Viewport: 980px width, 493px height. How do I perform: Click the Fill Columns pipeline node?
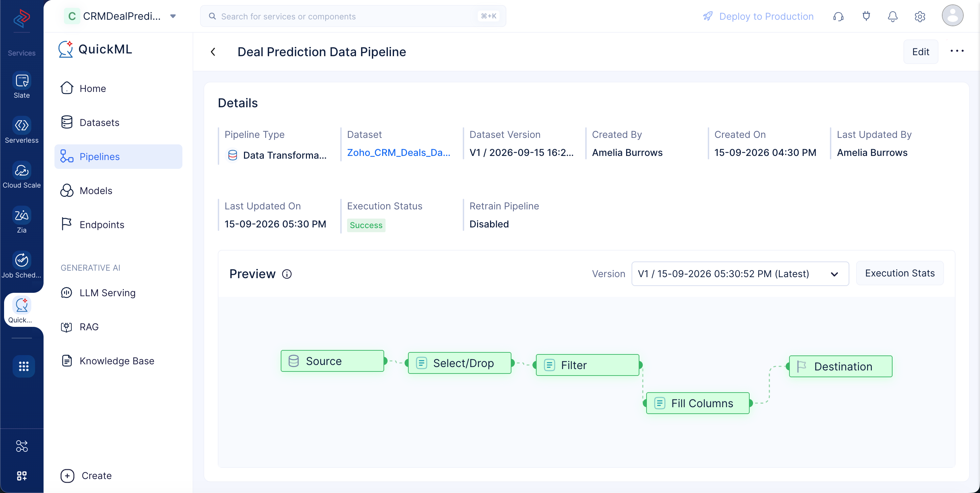[698, 403]
